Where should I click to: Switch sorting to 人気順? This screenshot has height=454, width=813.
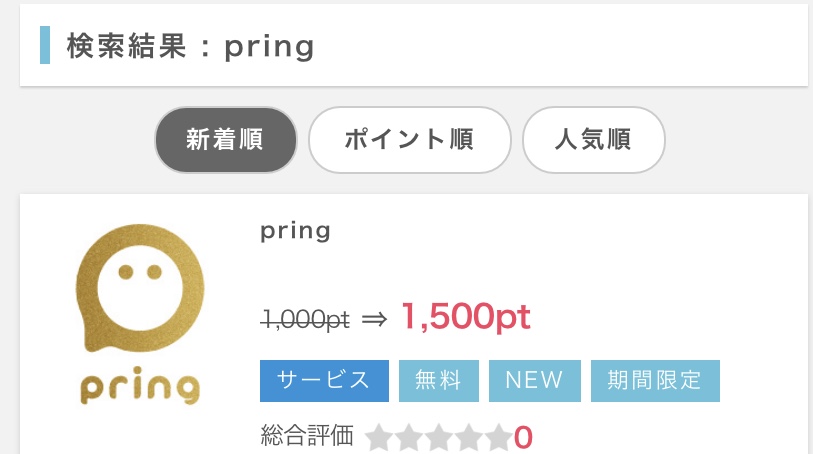(x=594, y=140)
